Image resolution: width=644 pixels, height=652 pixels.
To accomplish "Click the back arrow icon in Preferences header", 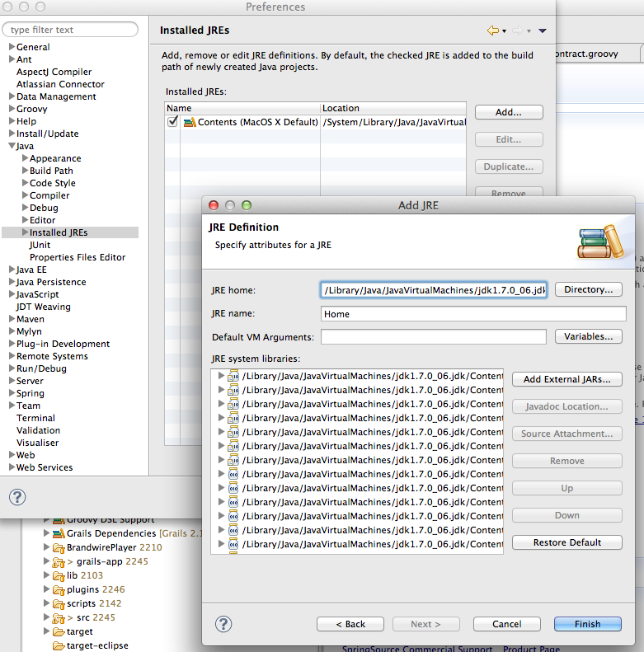I will pos(492,30).
